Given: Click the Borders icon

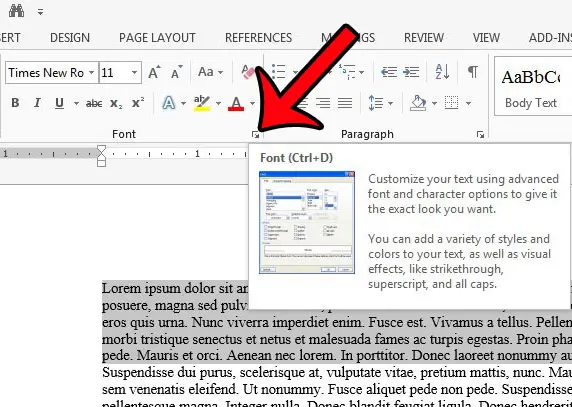Looking at the screenshot, I should pyautogui.click(x=452, y=103).
